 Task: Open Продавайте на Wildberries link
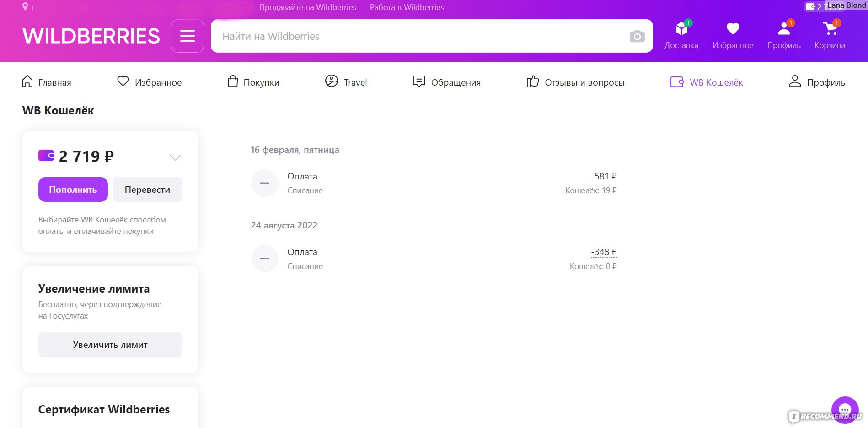pyautogui.click(x=307, y=7)
